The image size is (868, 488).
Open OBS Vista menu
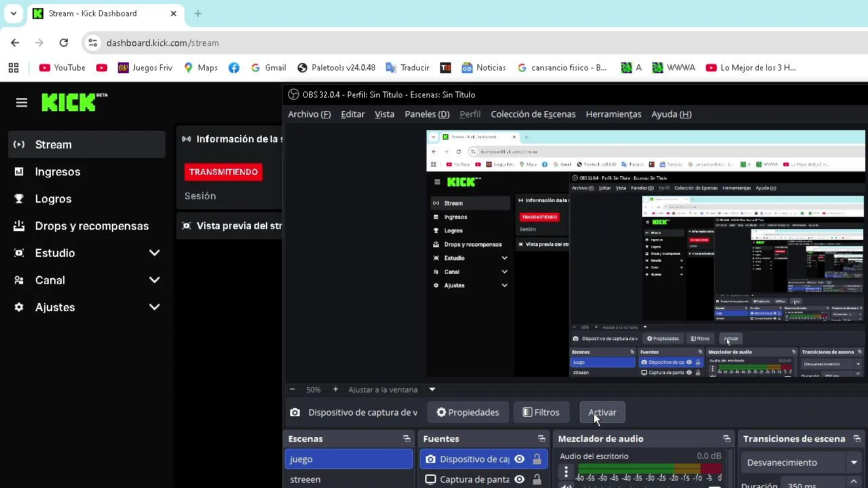(384, 114)
